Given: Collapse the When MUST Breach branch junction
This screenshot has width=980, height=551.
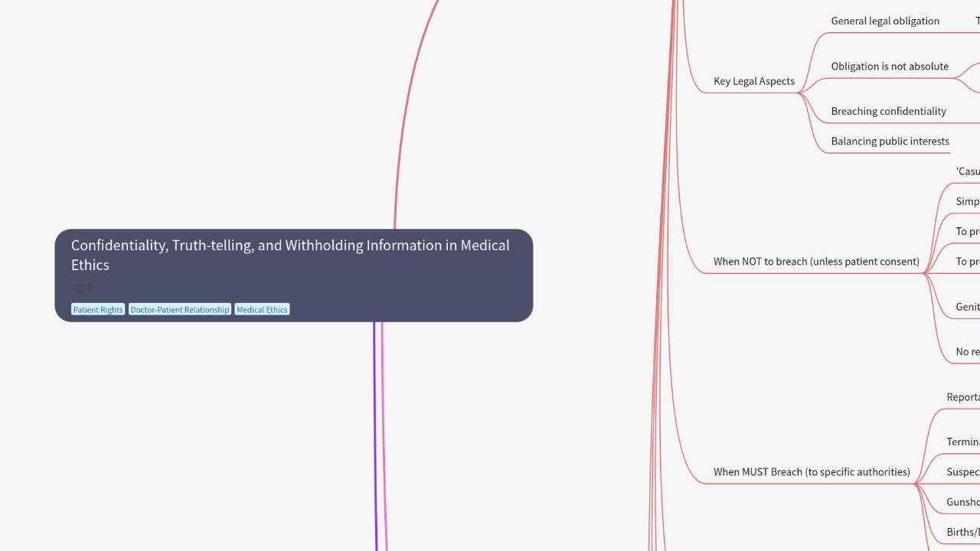Looking at the screenshot, I should coord(916,484).
